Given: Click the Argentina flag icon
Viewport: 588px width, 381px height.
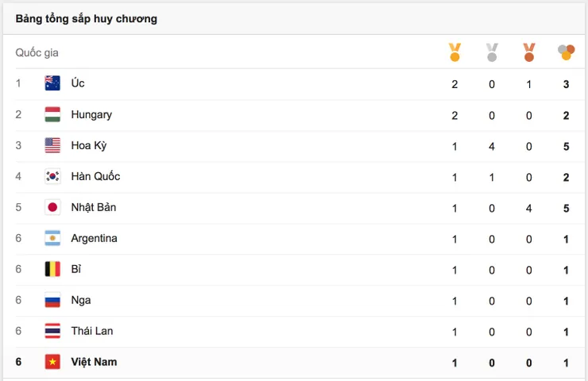Looking at the screenshot, I should [x=52, y=238].
